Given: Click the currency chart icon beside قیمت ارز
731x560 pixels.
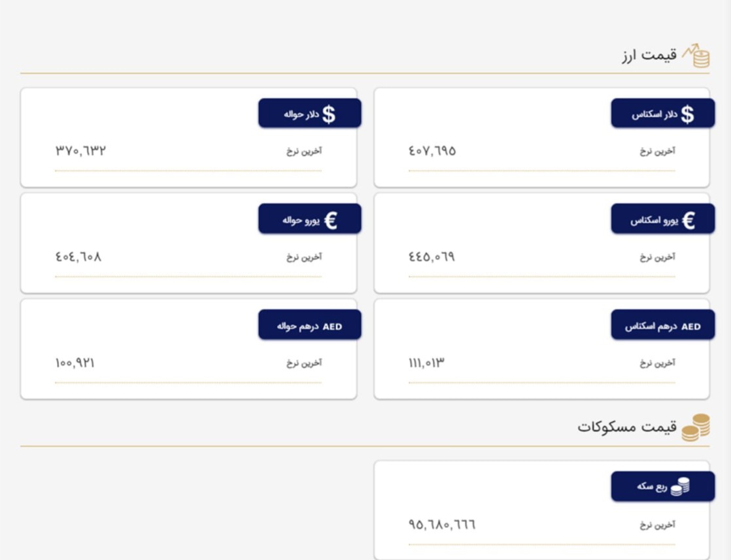Looking at the screenshot, I should (x=696, y=56).
